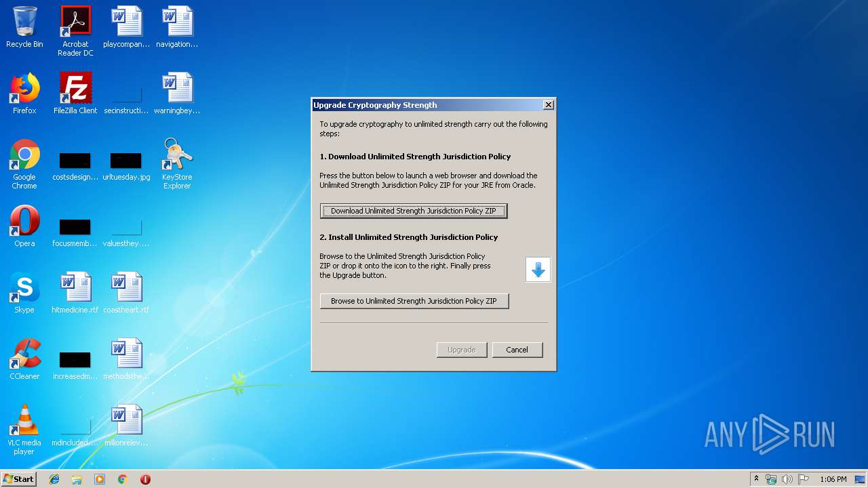The width and height of the screenshot is (868, 488).
Task: Select the Acrobat Reader DC shortcut
Action: click(75, 31)
